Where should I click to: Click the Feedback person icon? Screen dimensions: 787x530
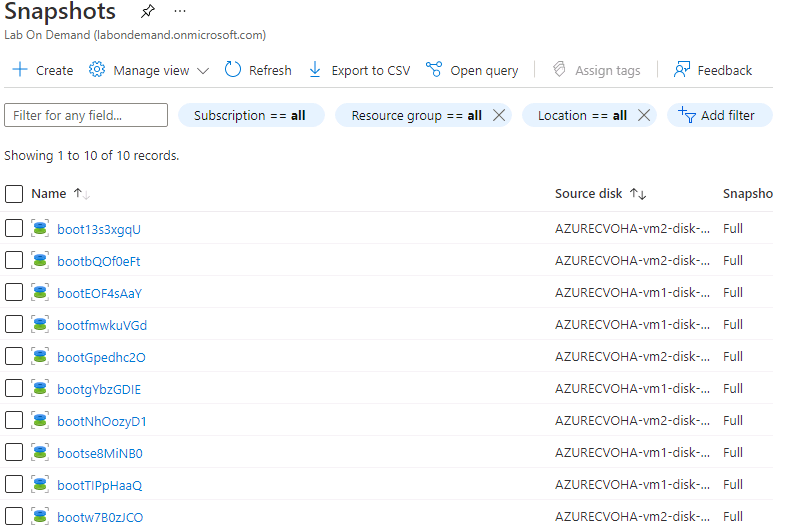682,70
